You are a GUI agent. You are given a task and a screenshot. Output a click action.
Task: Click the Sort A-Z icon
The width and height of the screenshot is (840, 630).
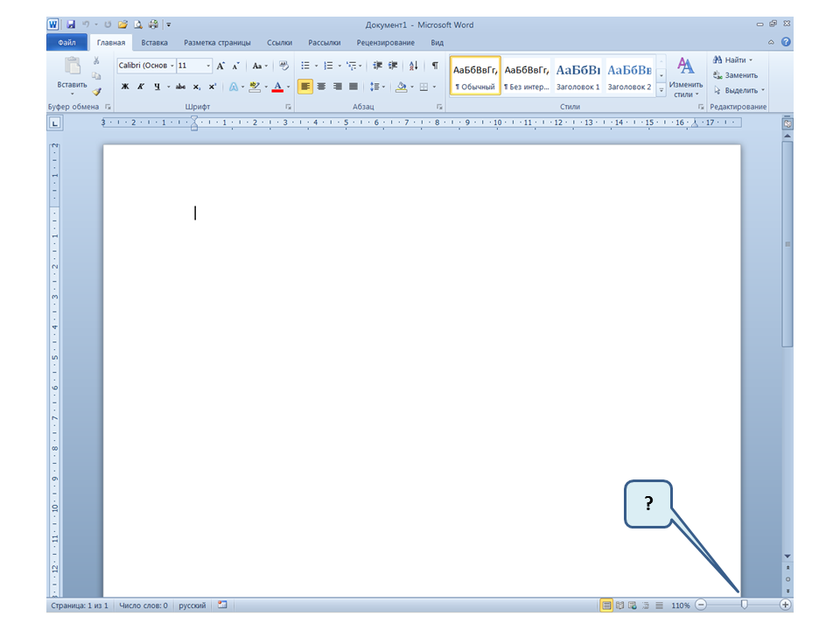click(414, 66)
